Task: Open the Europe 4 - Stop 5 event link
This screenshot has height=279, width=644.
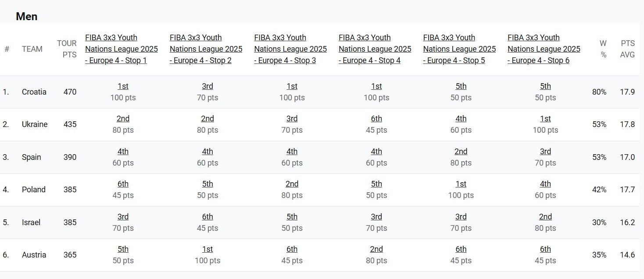Action: 459,49
